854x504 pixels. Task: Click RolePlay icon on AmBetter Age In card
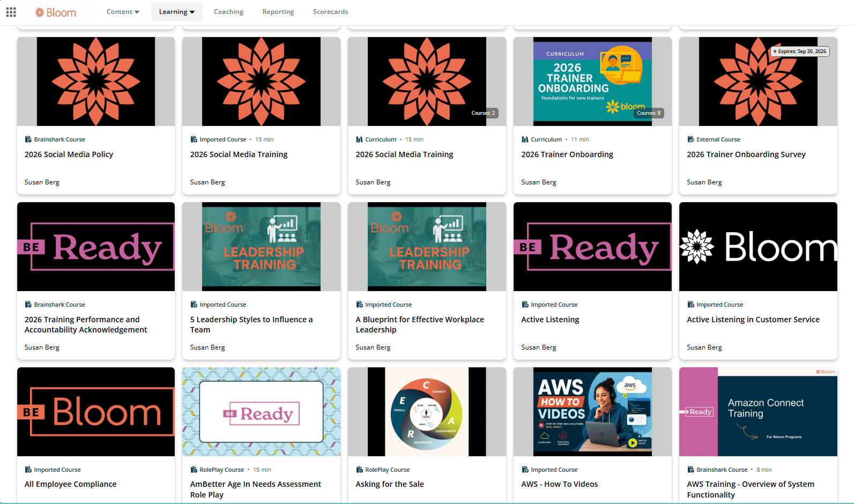pyautogui.click(x=194, y=470)
